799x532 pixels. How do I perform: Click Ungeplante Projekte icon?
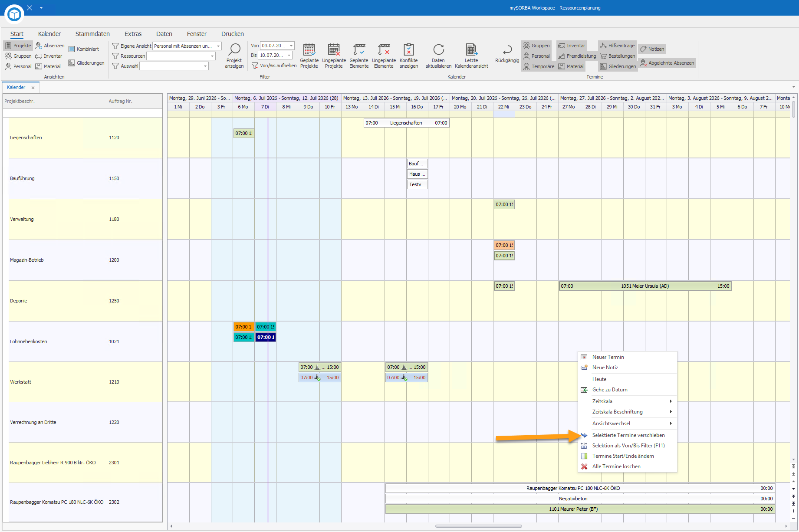click(334, 49)
